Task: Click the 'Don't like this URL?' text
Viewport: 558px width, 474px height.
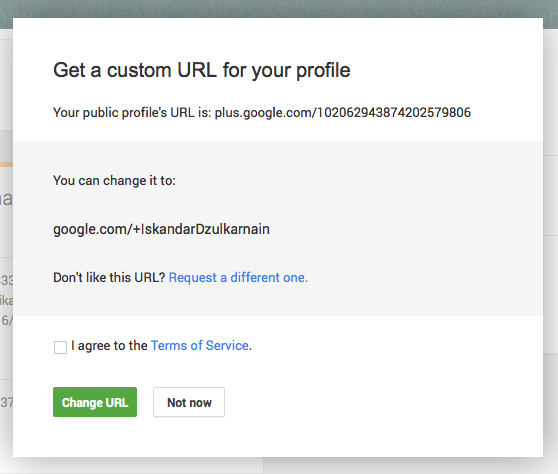Action: coord(109,278)
